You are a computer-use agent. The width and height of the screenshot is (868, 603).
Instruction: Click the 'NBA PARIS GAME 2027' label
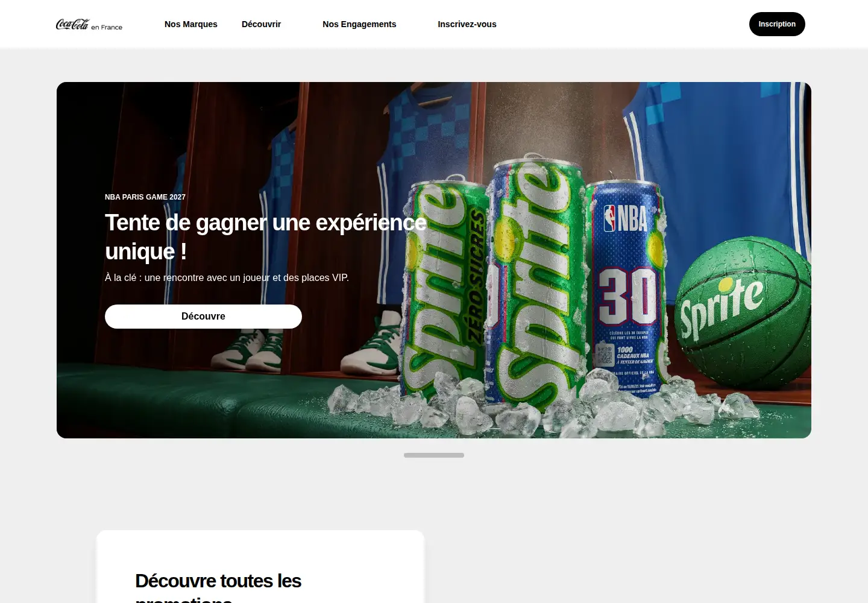(145, 197)
